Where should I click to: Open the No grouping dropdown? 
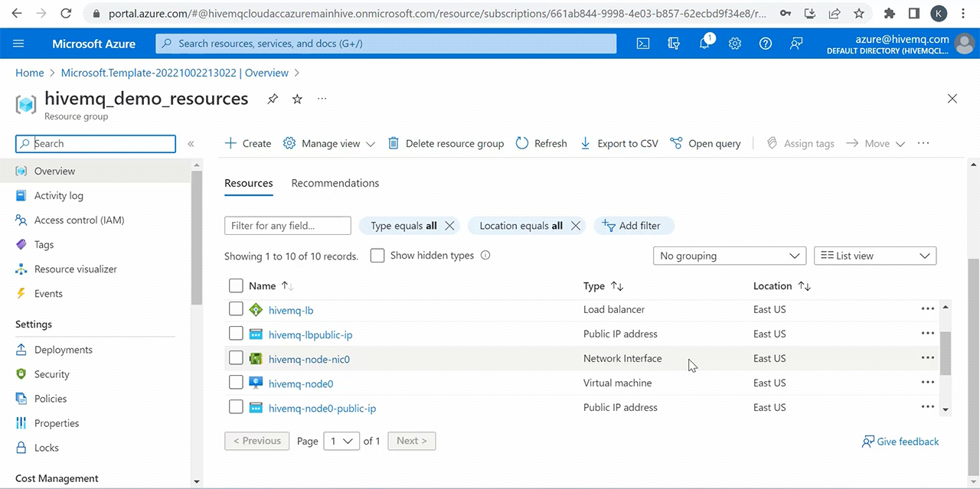coord(730,256)
